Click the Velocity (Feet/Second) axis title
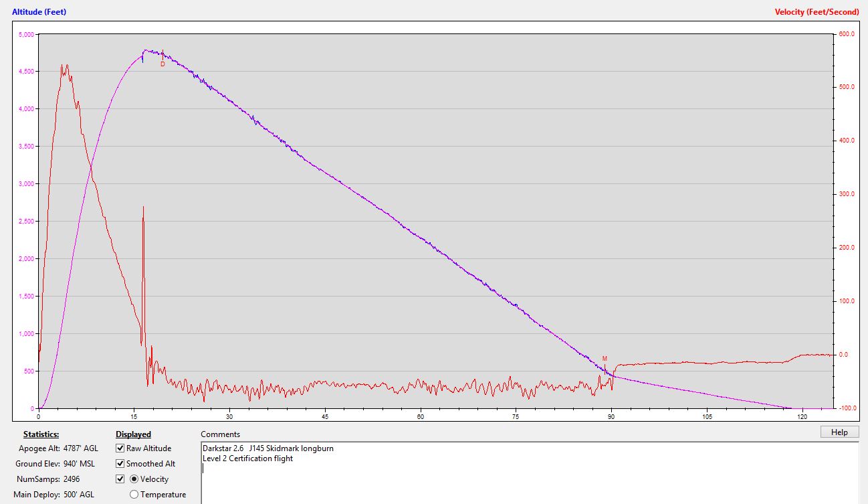Image resolution: width=868 pixels, height=504 pixels. point(817,12)
